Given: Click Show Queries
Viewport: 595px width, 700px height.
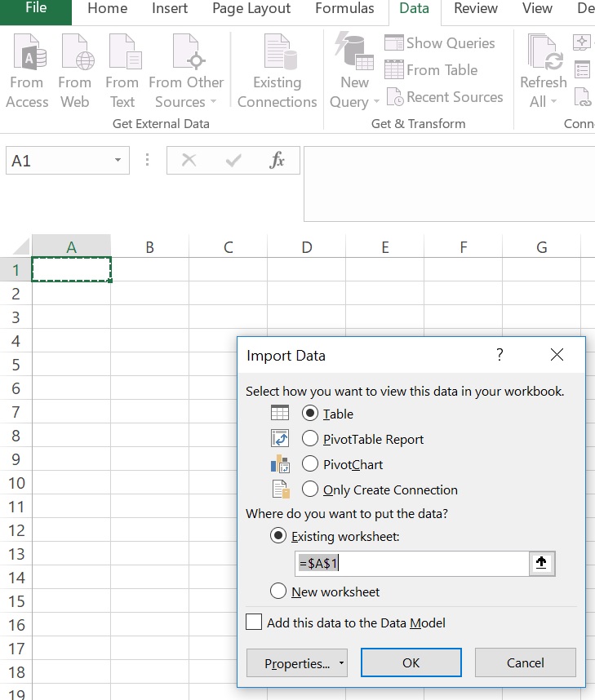Looking at the screenshot, I should click(x=440, y=43).
